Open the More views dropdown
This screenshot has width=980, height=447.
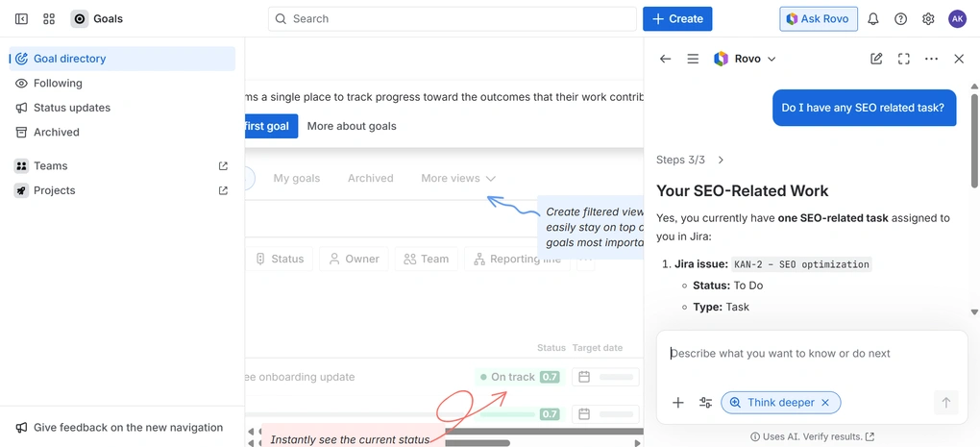[458, 178]
